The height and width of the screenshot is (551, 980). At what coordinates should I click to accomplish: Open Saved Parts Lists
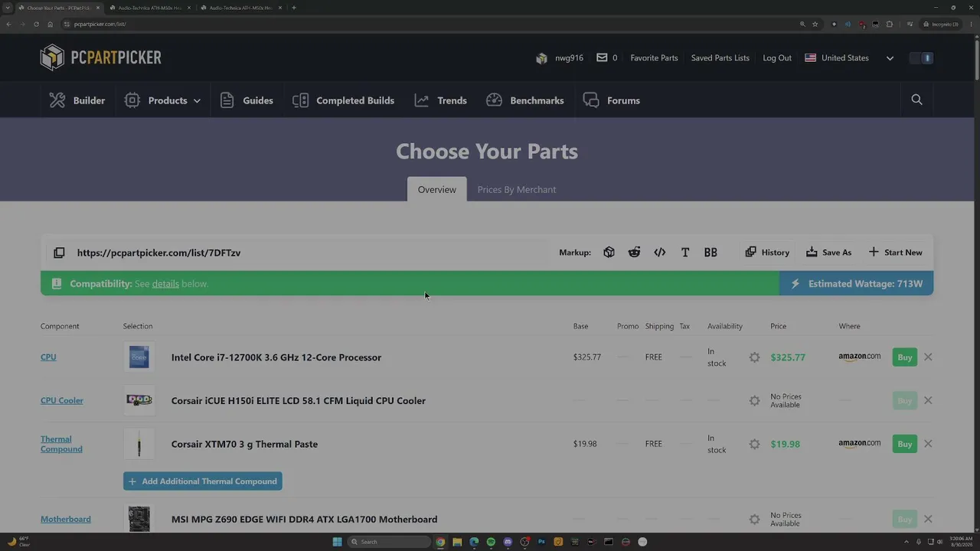pyautogui.click(x=720, y=58)
